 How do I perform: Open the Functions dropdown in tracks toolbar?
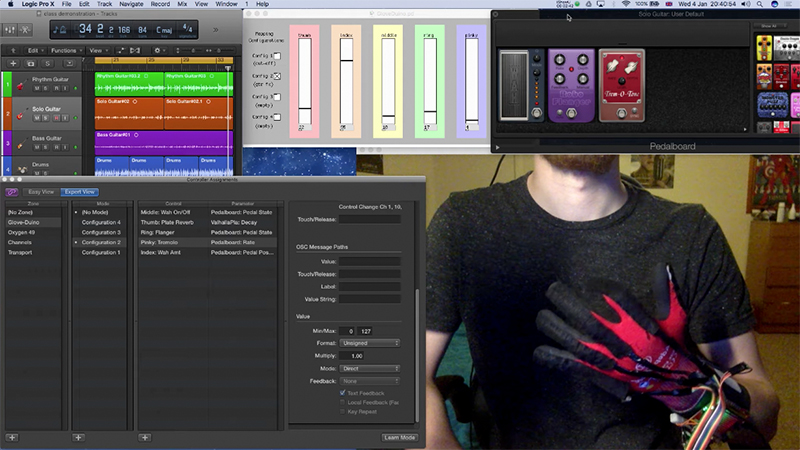click(x=66, y=51)
